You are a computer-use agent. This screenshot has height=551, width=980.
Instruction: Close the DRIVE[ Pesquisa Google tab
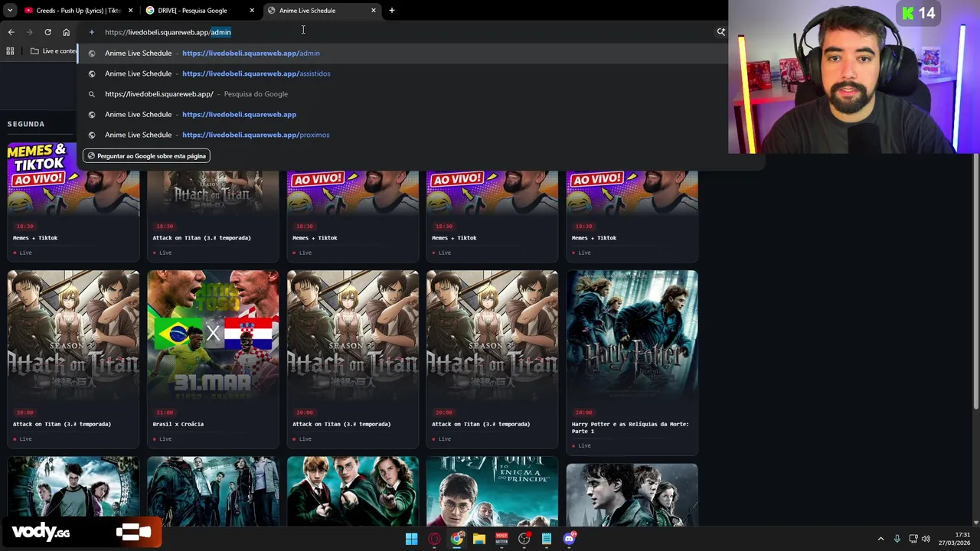click(252, 11)
